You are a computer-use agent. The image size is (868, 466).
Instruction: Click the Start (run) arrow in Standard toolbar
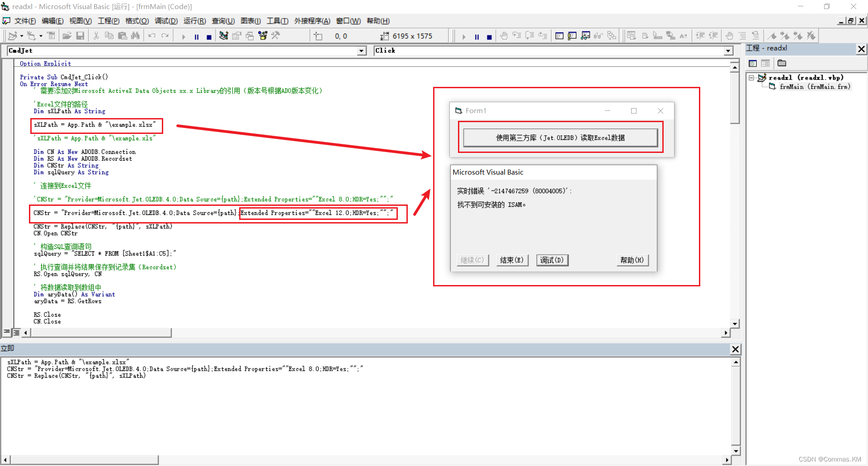(x=184, y=37)
